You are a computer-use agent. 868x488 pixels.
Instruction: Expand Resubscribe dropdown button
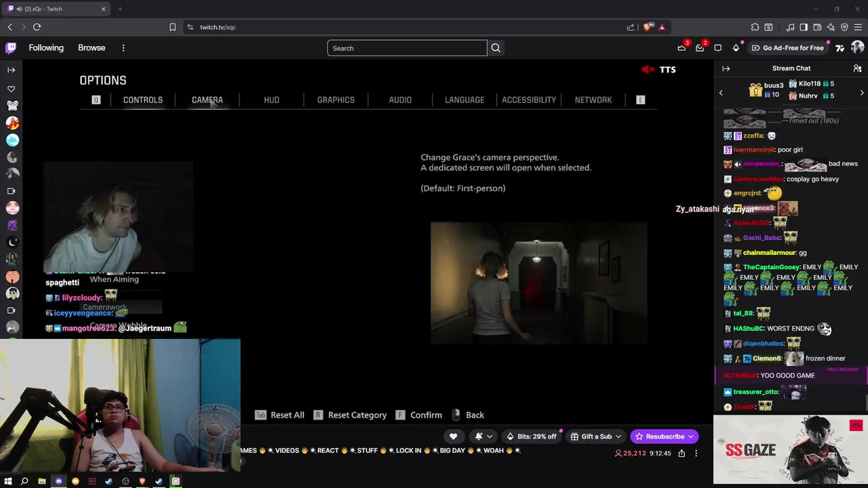click(691, 436)
